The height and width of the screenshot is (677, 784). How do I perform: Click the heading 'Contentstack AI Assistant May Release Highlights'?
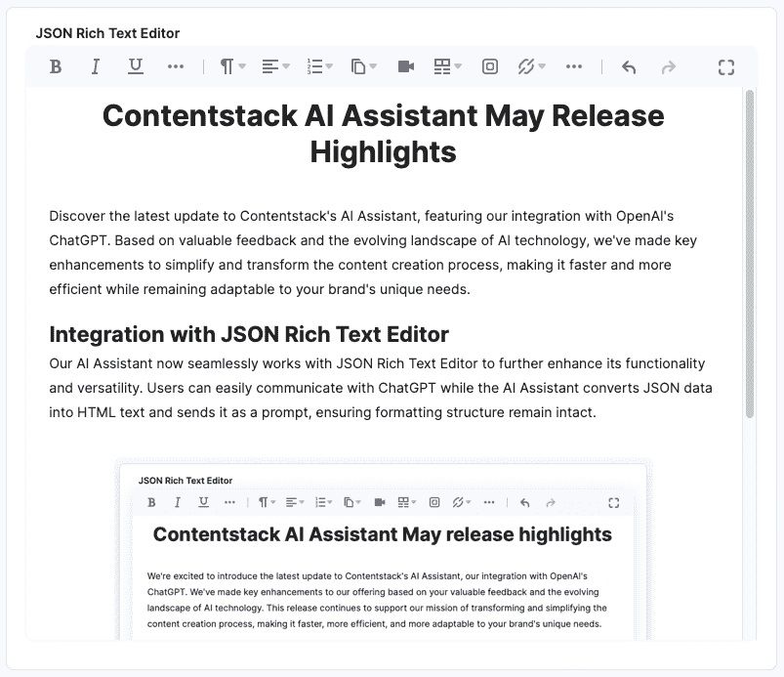click(x=384, y=134)
